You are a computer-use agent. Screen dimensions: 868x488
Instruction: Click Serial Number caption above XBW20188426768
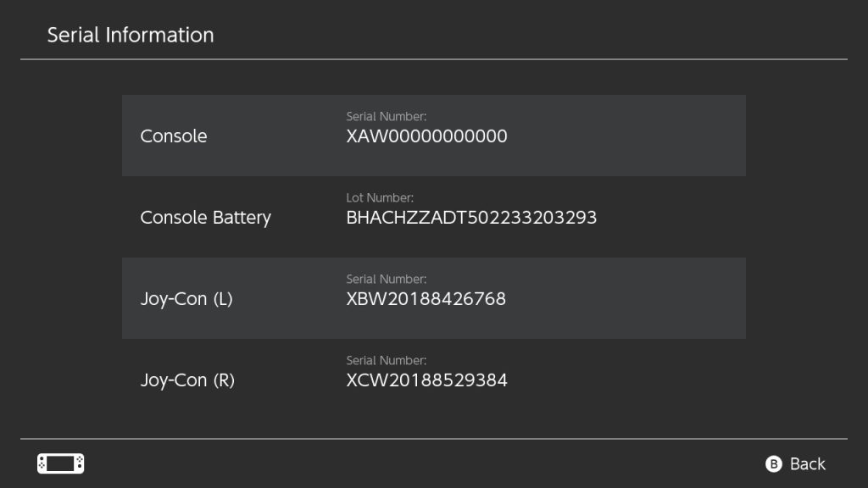tap(386, 279)
